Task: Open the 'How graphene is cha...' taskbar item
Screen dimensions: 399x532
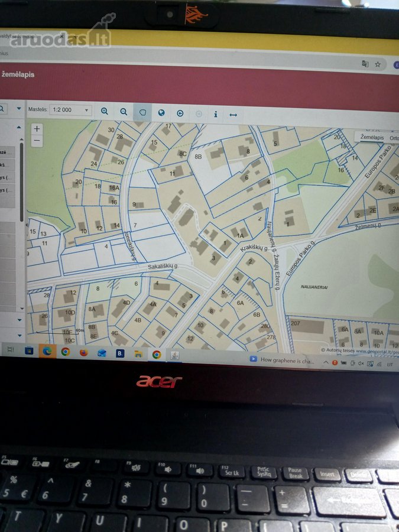Action: 281,359
